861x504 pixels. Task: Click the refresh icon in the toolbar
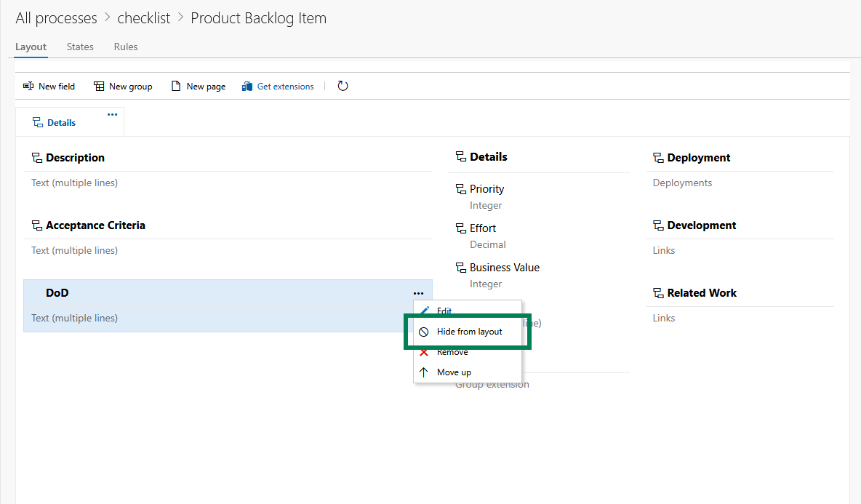(343, 86)
